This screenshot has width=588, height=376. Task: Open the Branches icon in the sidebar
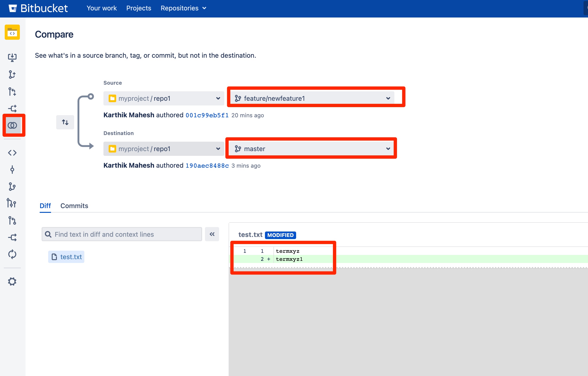(x=12, y=187)
